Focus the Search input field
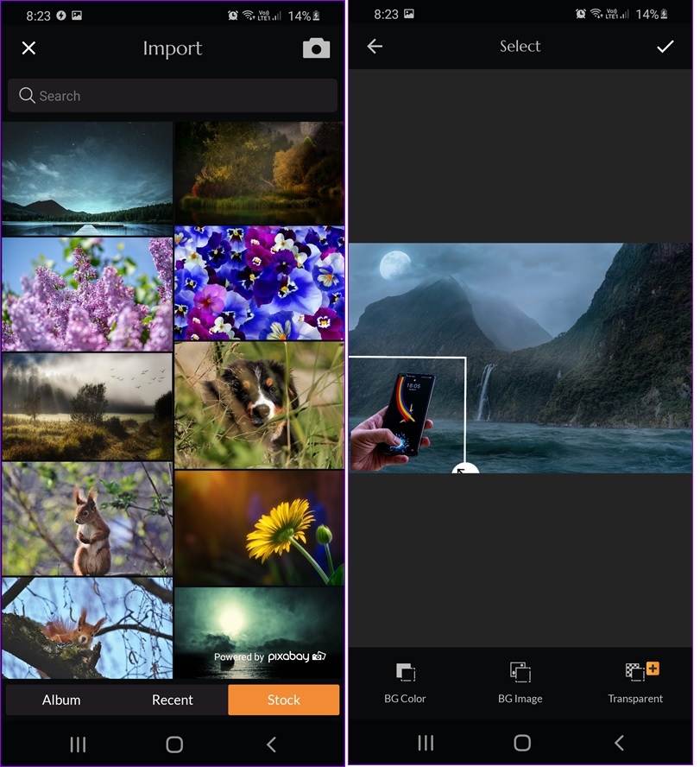Viewport: 700px width, 767px height. click(173, 95)
